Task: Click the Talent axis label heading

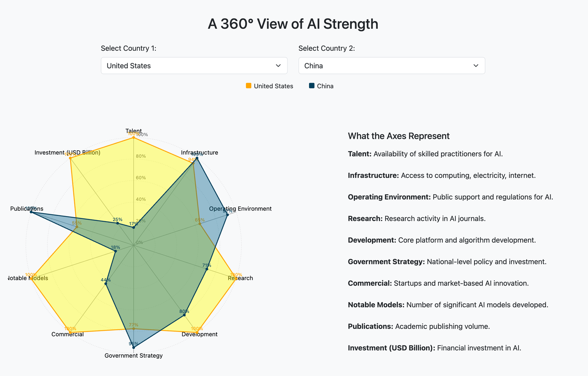Action: (134, 131)
